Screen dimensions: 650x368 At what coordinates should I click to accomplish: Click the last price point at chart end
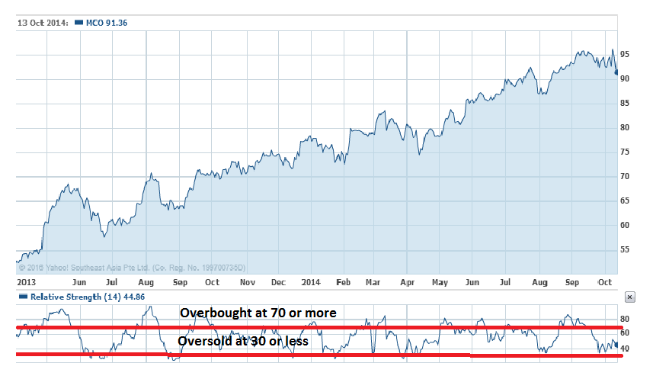click(616, 73)
